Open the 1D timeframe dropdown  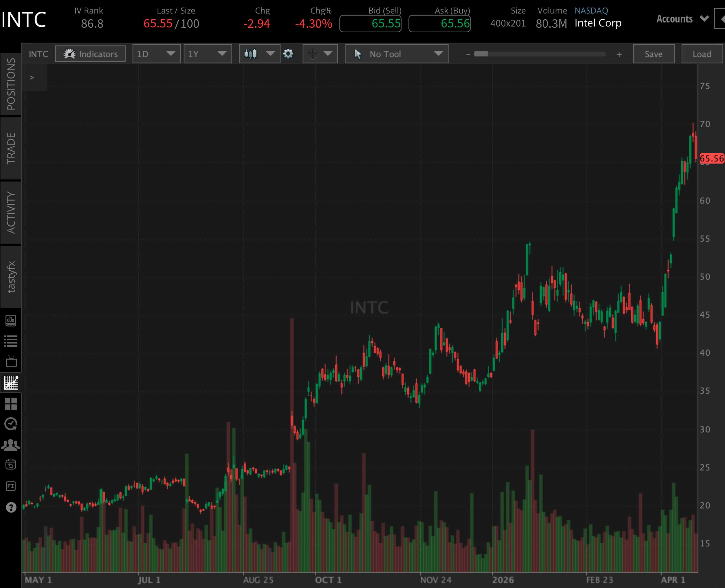tap(156, 54)
